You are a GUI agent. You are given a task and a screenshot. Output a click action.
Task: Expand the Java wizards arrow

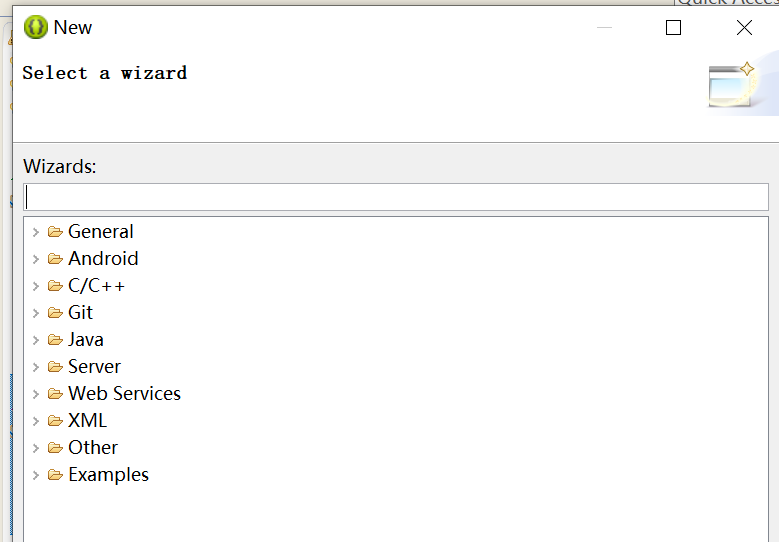[x=36, y=340]
